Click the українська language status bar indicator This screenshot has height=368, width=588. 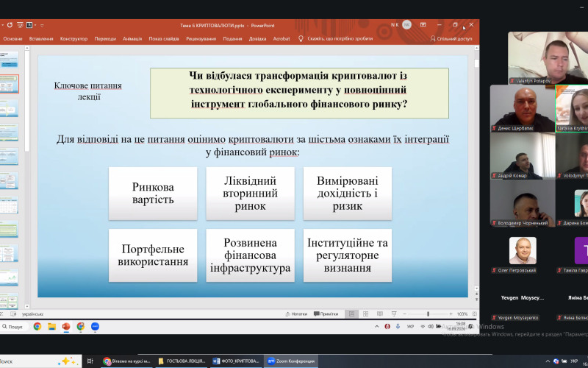(x=32, y=314)
